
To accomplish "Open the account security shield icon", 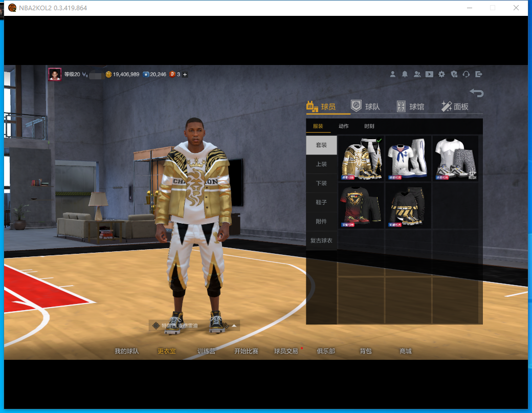I will (454, 74).
